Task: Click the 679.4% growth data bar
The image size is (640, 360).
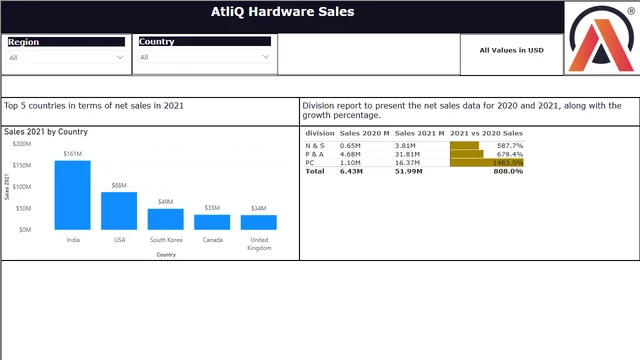Action: click(x=467, y=154)
